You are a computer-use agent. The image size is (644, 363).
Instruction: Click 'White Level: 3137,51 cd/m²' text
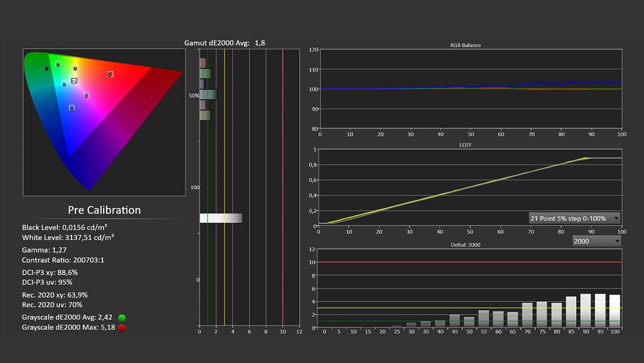(x=68, y=237)
